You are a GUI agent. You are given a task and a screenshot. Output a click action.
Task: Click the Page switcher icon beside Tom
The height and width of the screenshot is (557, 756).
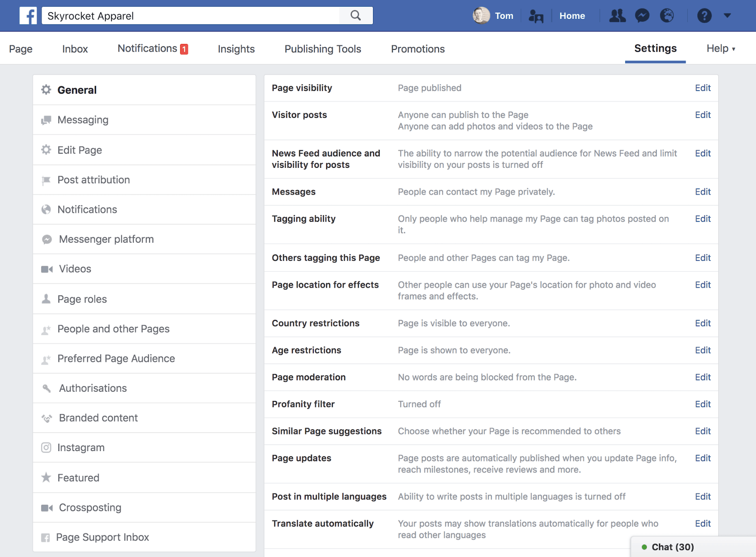tap(535, 16)
